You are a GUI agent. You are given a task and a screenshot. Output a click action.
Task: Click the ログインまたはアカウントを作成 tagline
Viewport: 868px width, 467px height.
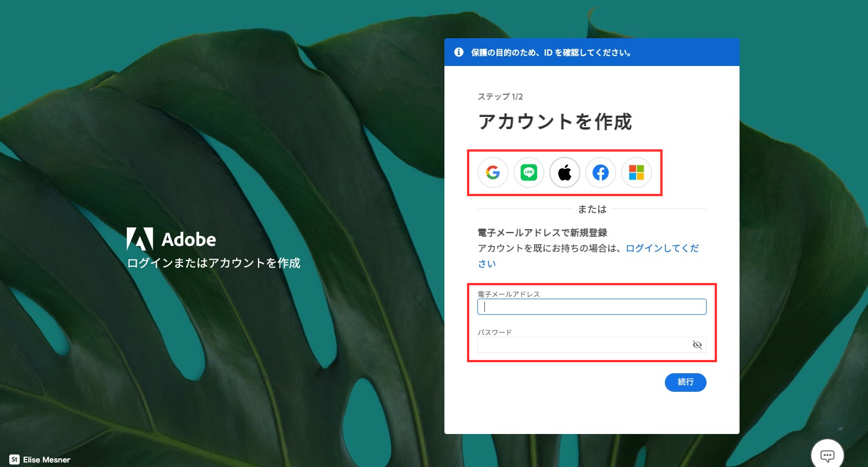click(214, 263)
